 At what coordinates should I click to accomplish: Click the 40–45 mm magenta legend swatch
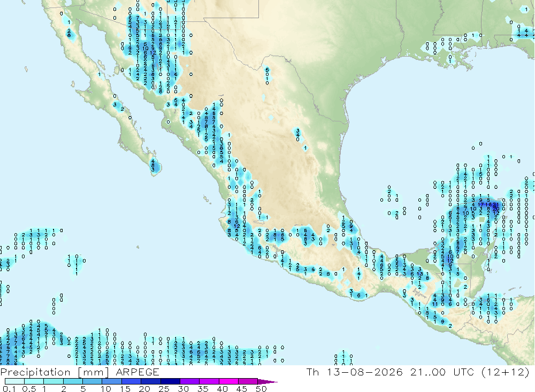228,381
